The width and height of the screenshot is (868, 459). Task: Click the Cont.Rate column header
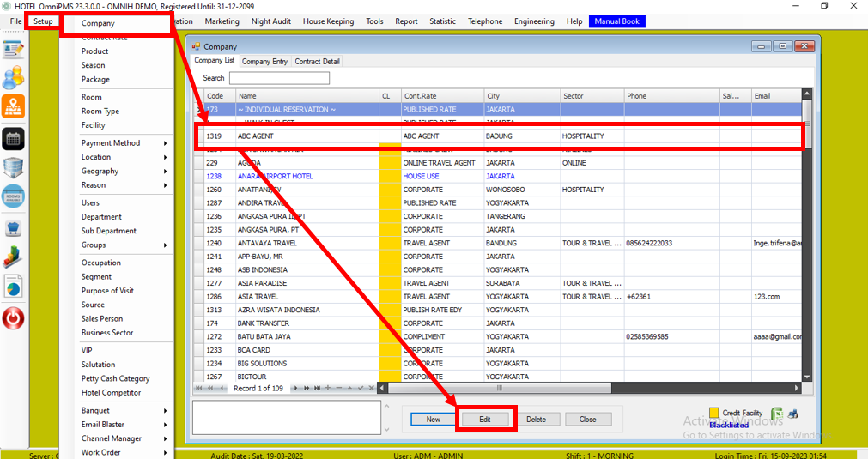pos(442,96)
